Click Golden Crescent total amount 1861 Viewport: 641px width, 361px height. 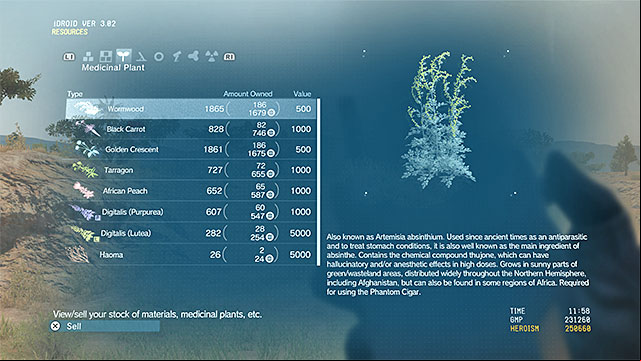tap(213, 150)
